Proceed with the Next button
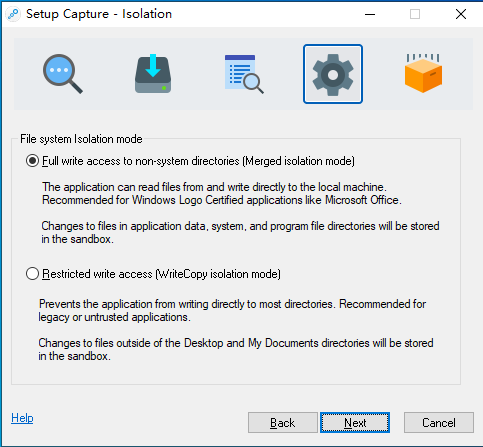 (x=355, y=423)
